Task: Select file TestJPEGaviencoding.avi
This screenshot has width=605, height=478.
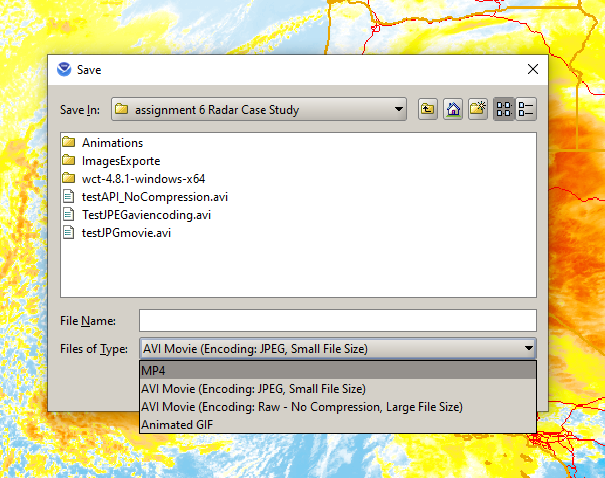Action: coord(146,215)
